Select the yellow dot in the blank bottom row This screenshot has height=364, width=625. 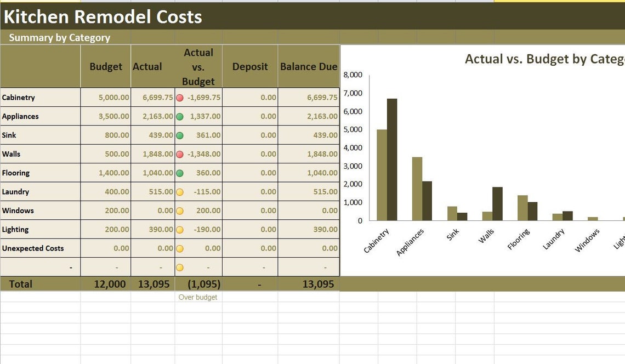pyautogui.click(x=179, y=267)
